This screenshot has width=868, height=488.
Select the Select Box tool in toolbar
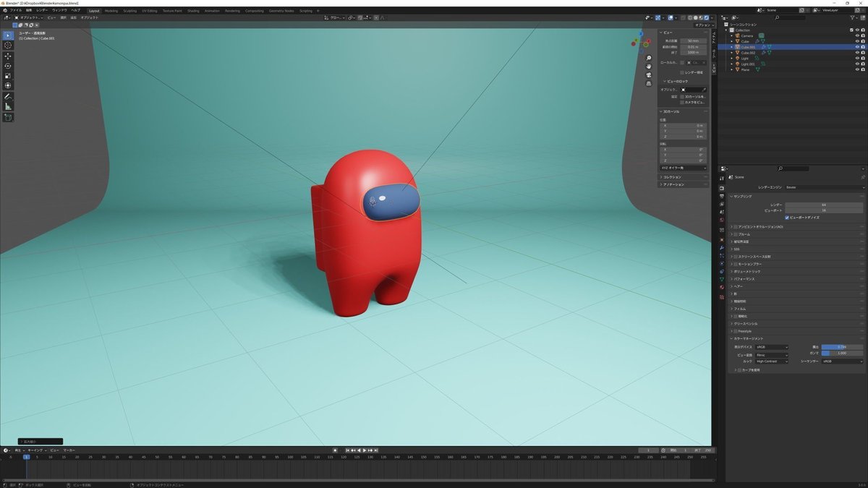(8, 35)
